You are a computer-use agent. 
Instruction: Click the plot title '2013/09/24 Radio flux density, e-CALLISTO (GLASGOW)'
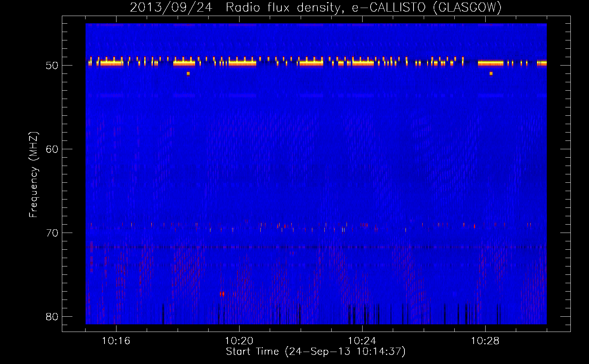click(x=316, y=7)
